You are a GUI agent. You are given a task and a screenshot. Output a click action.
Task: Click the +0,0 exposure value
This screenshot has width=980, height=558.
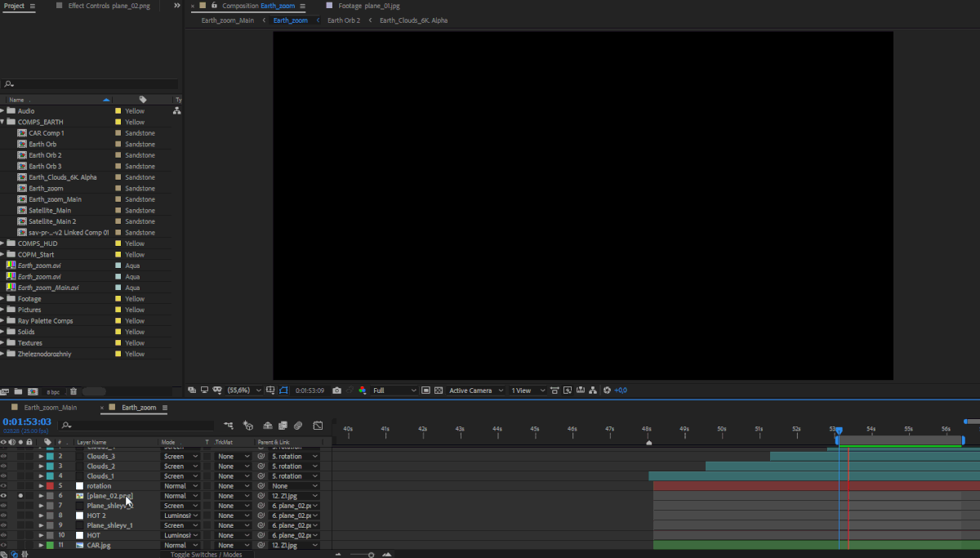(621, 391)
